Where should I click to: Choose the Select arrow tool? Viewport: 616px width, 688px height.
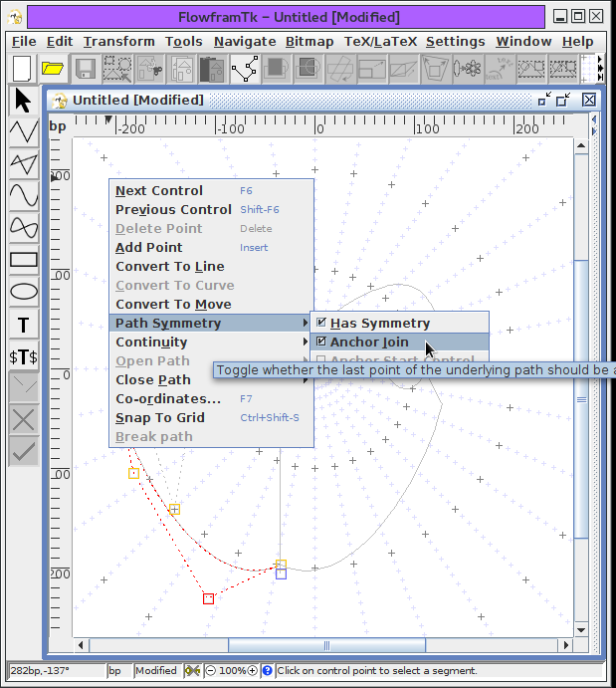24,101
